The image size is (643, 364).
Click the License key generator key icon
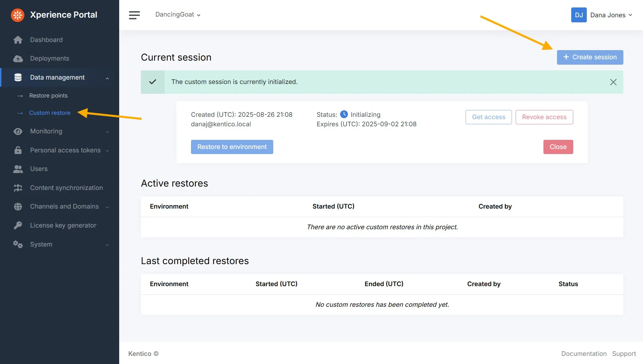pyautogui.click(x=18, y=226)
